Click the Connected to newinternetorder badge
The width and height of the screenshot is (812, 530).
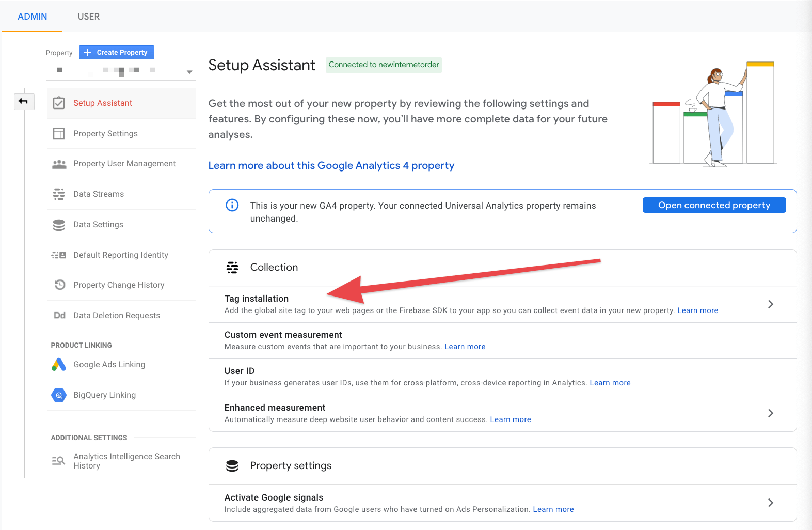point(384,65)
